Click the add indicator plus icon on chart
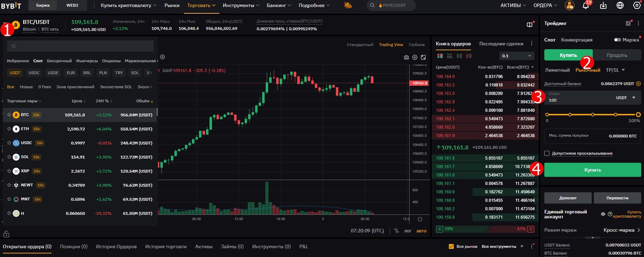 [x=162, y=57]
